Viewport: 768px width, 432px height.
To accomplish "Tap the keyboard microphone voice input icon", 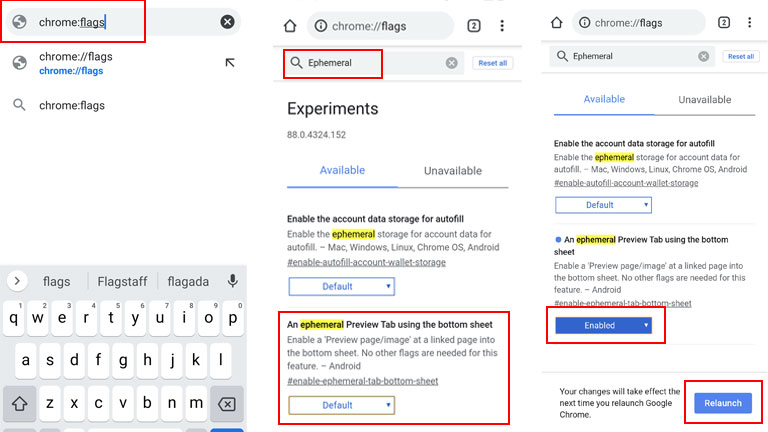I will [233, 281].
